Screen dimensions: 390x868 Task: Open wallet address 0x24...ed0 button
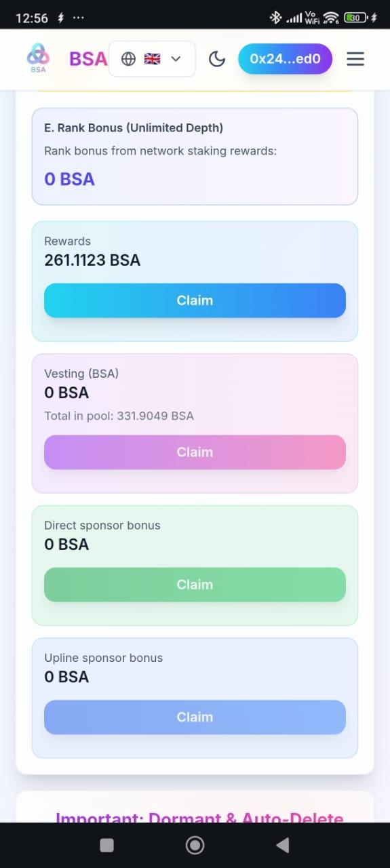(x=285, y=59)
